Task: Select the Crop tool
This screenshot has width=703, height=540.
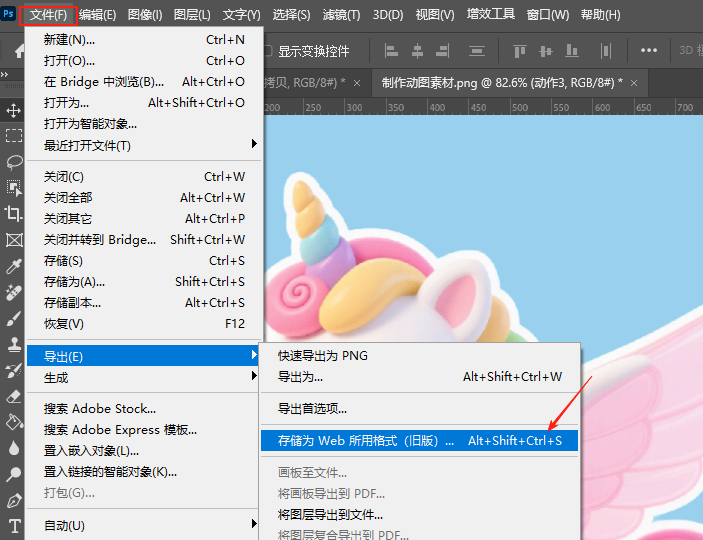Action: [13, 214]
